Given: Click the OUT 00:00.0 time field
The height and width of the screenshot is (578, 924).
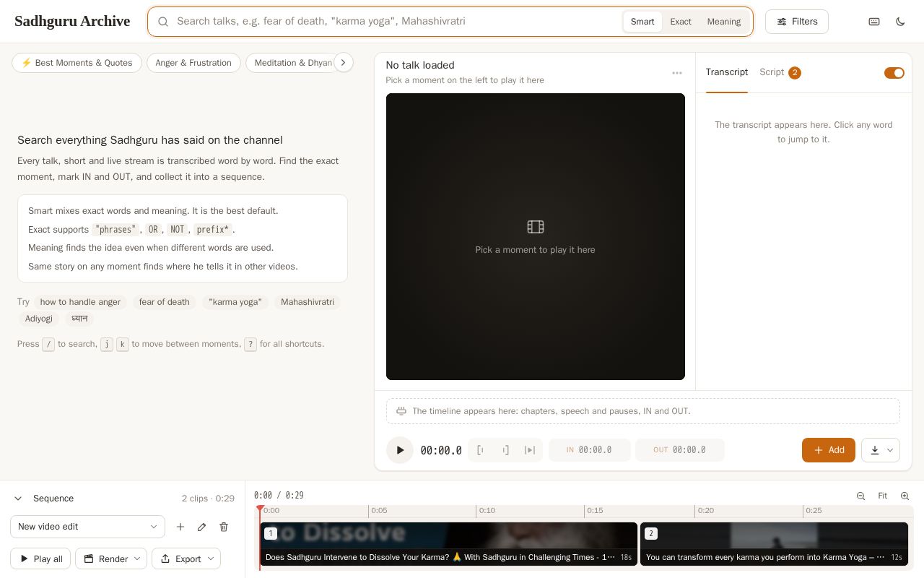Looking at the screenshot, I should (680, 450).
